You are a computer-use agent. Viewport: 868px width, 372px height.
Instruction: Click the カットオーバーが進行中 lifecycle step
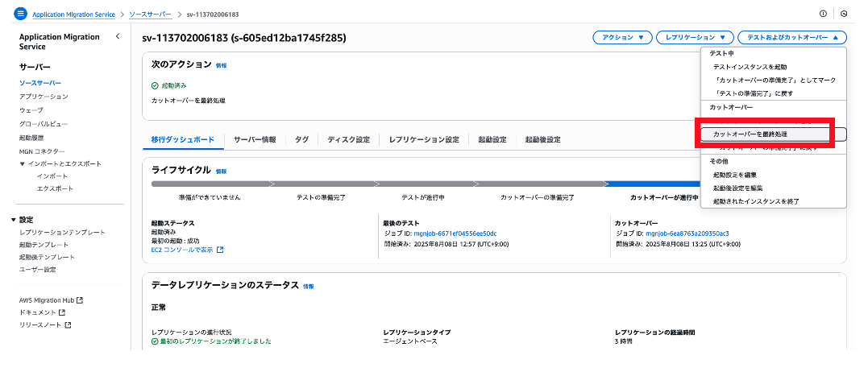(665, 197)
